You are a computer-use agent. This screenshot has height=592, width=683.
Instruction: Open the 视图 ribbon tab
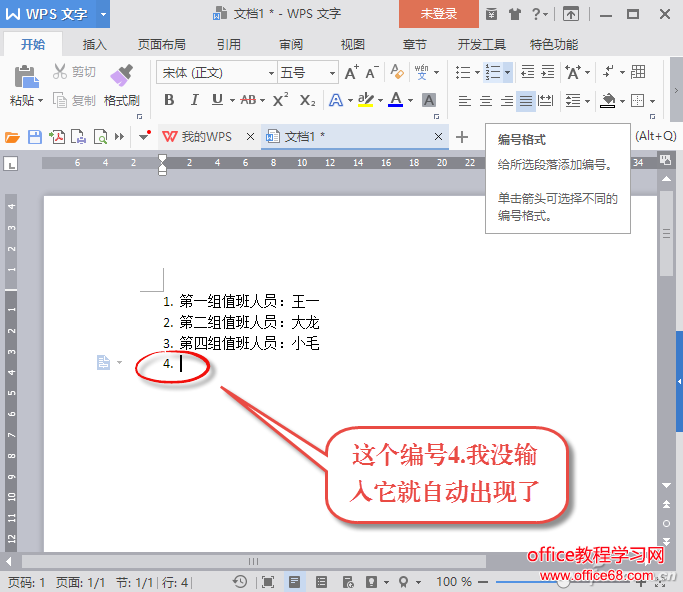[x=352, y=44]
